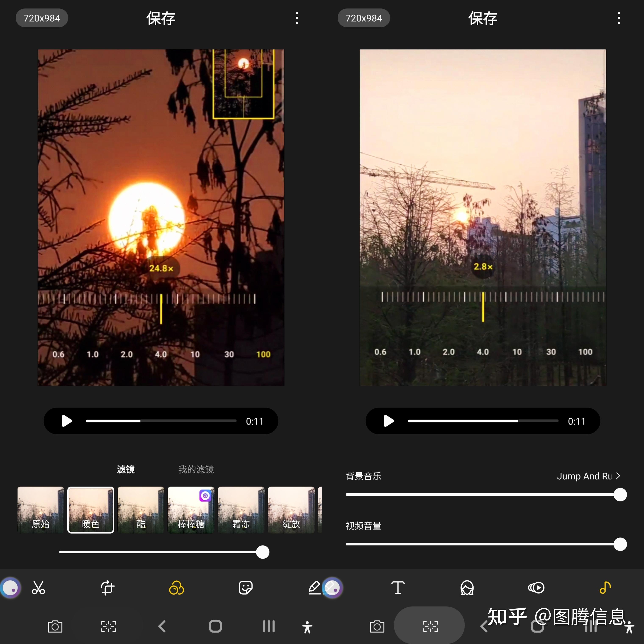Screen dimensions: 644x644
Task: Select the text T tool
Action: (x=398, y=588)
